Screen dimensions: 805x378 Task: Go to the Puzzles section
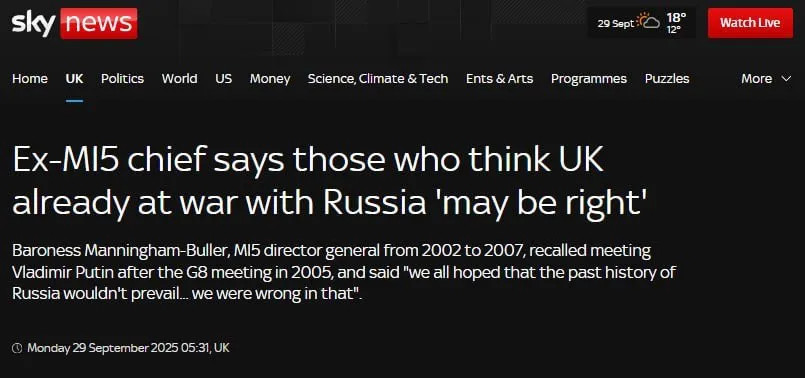pos(667,79)
